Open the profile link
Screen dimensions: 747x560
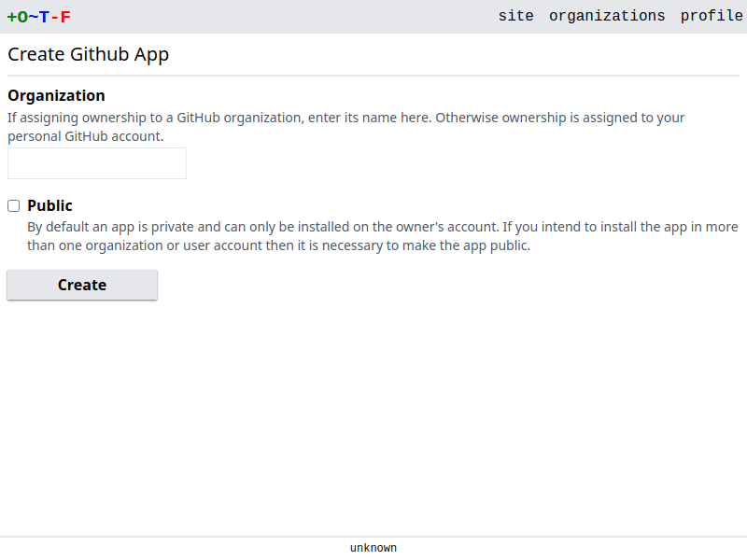click(x=712, y=16)
